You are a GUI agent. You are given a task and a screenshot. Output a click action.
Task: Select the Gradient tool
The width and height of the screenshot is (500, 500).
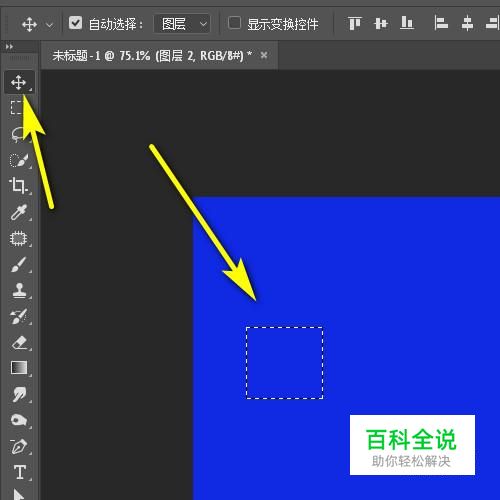point(19,368)
